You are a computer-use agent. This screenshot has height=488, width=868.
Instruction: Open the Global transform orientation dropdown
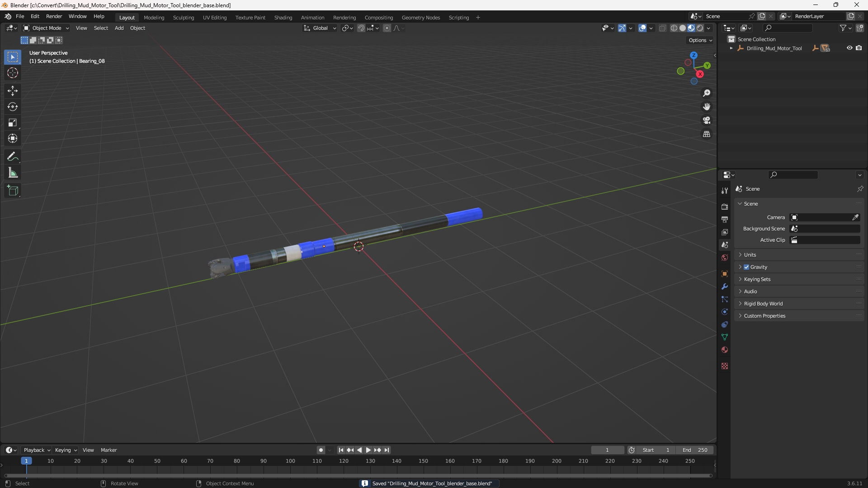[x=320, y=28]
